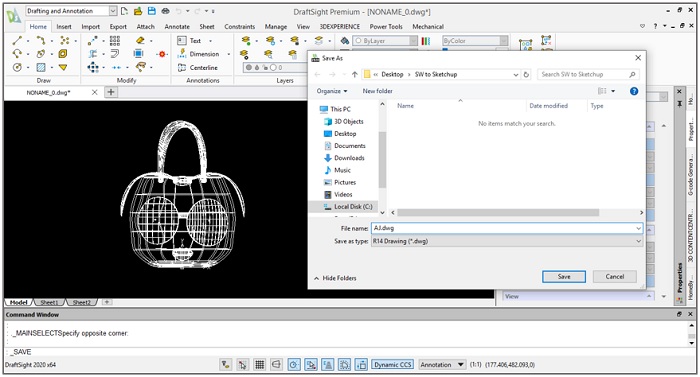The image size is (700, 377).
Task: Open the Power Tools ribbon tab
Action: (x=386, y=27)
